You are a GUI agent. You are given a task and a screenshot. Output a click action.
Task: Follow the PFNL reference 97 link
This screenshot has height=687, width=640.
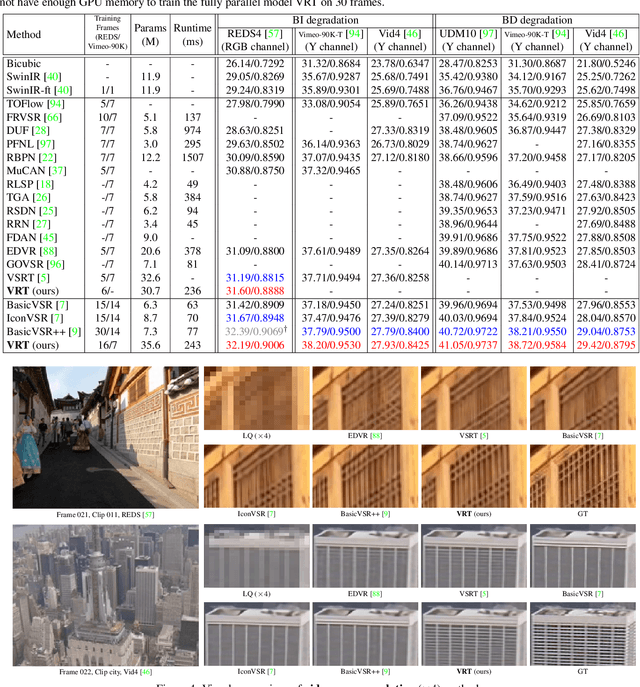(45, 144)
